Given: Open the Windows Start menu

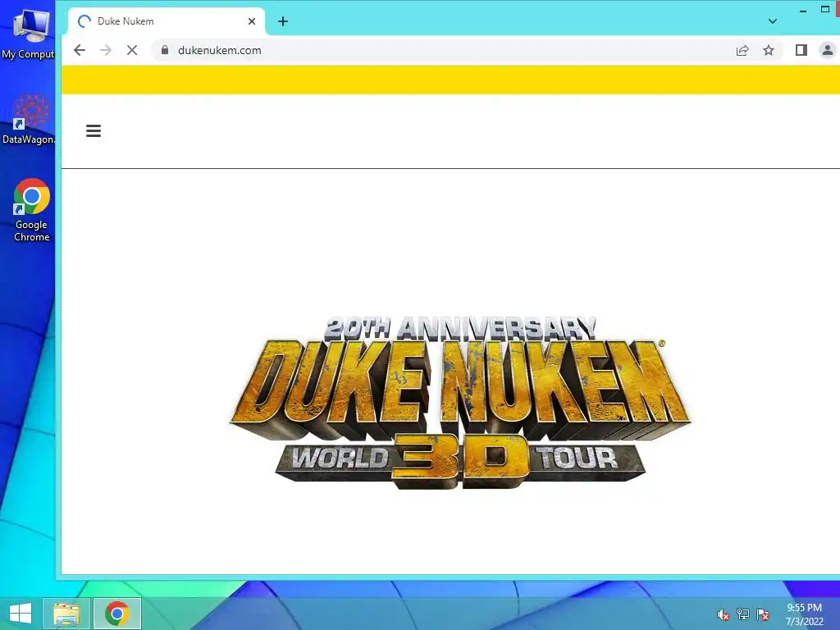Looking at the screenshot, I should pos(21,614).
